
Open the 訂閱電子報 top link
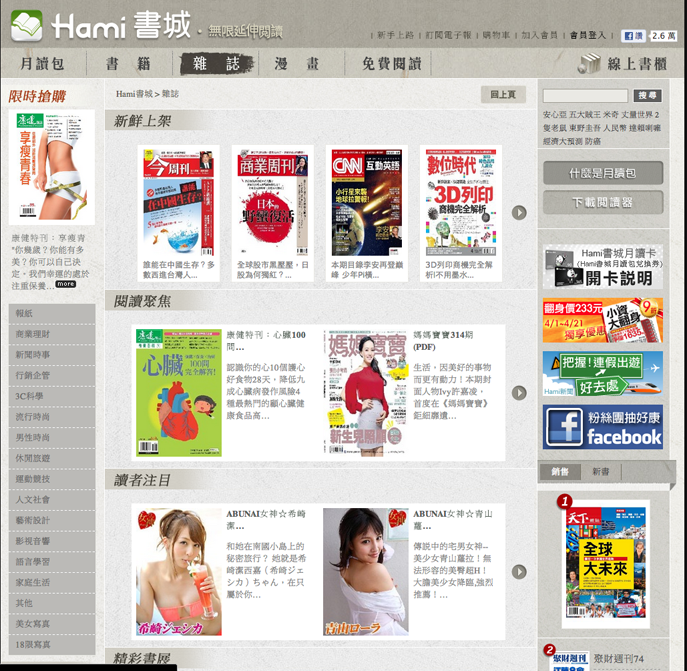coord(448,35)
